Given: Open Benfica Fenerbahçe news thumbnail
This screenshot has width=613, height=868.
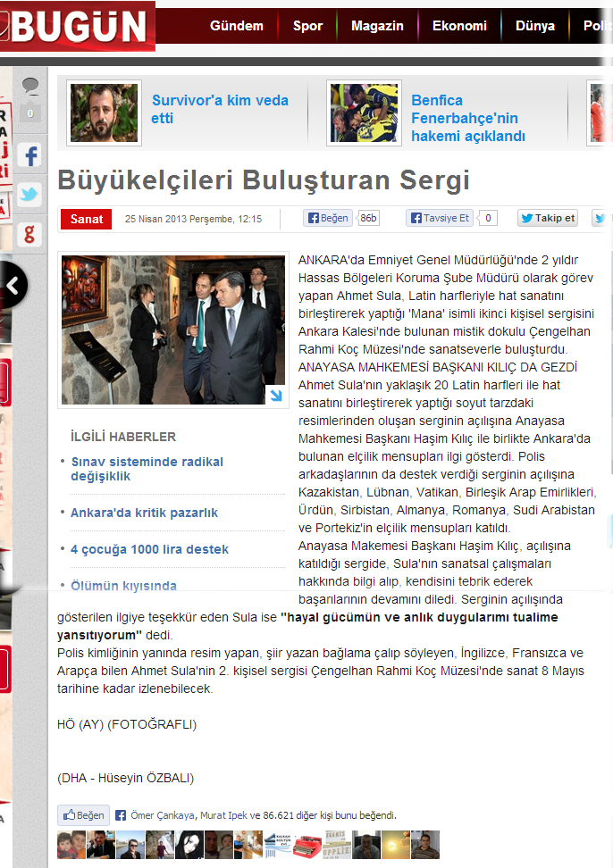Looking at the screenshot, I should (x=364, y=113).
